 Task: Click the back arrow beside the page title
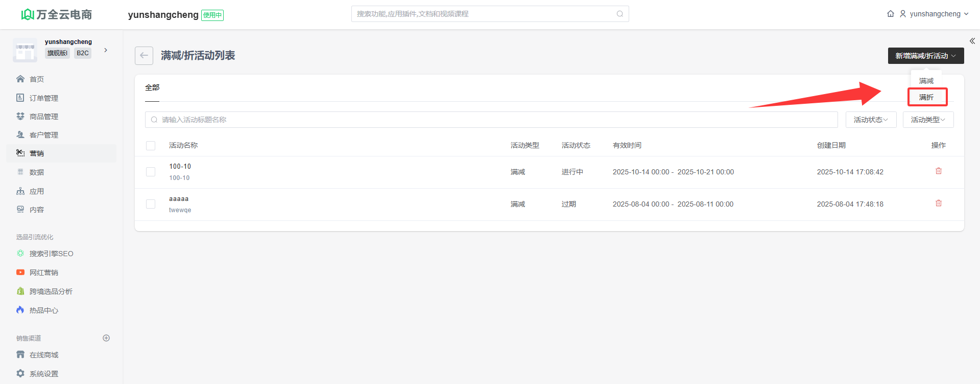coord(144,56)
